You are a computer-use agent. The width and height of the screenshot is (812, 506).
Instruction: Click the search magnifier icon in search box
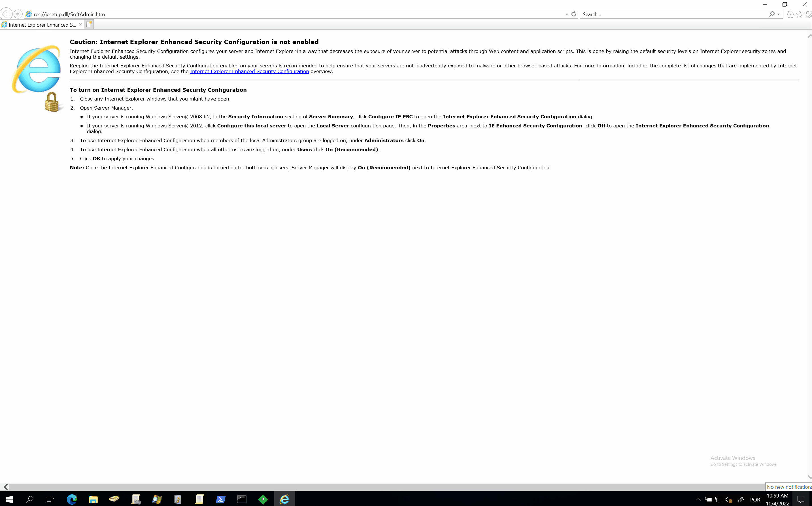pyautogui.click(x=772, y=14)
